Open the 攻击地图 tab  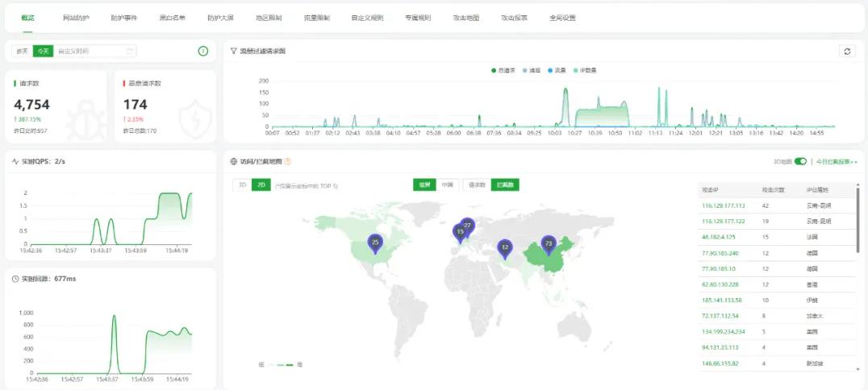(x=466, y=18)
